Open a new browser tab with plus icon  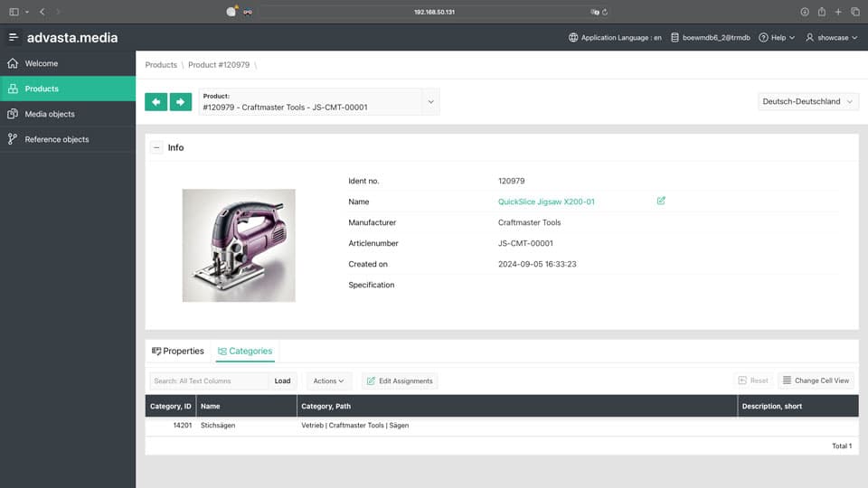click(x=838, y=12)
